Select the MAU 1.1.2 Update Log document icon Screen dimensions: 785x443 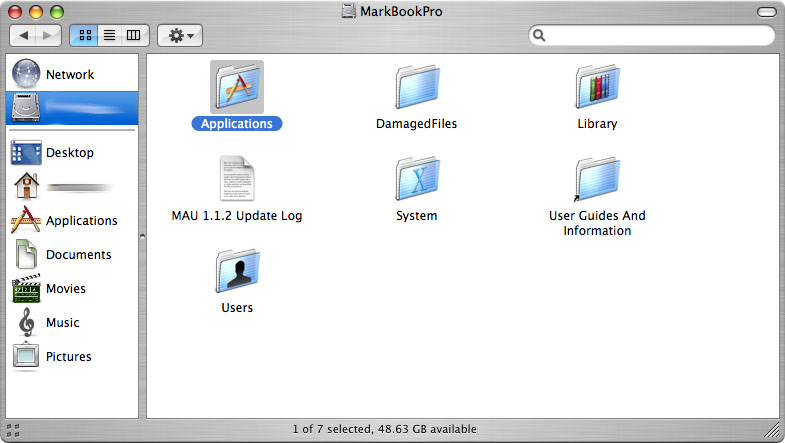[x=237, y=179]
